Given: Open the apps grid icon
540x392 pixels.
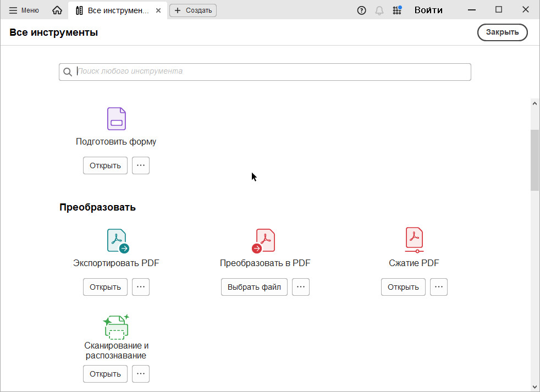Looking at the screenshot, I should pyautogui.click(x=397, y=10).
